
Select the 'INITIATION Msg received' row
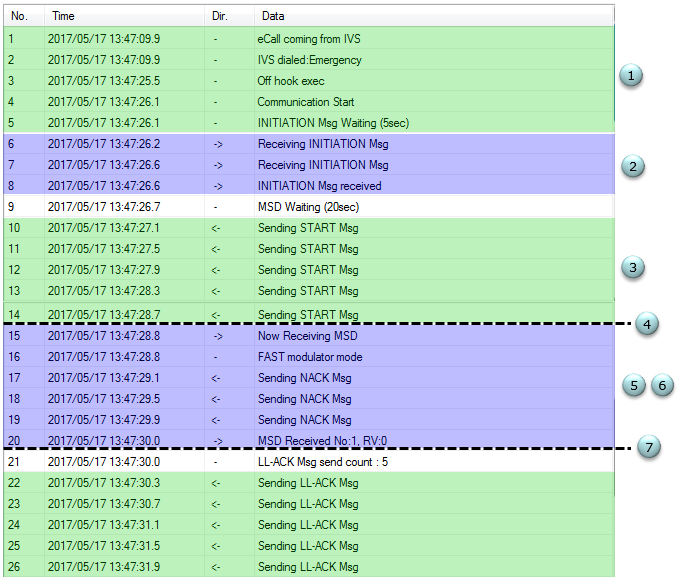[x=309, y=186]
